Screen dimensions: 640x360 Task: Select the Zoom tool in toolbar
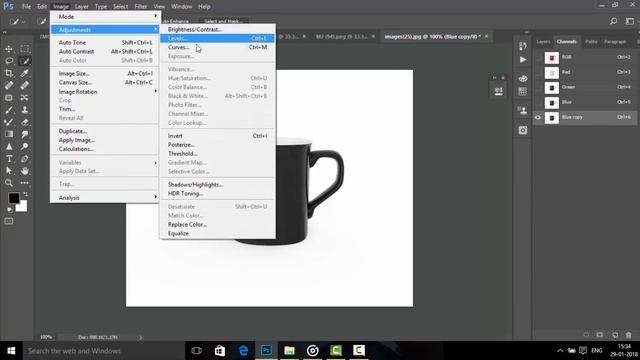[9, 183]
